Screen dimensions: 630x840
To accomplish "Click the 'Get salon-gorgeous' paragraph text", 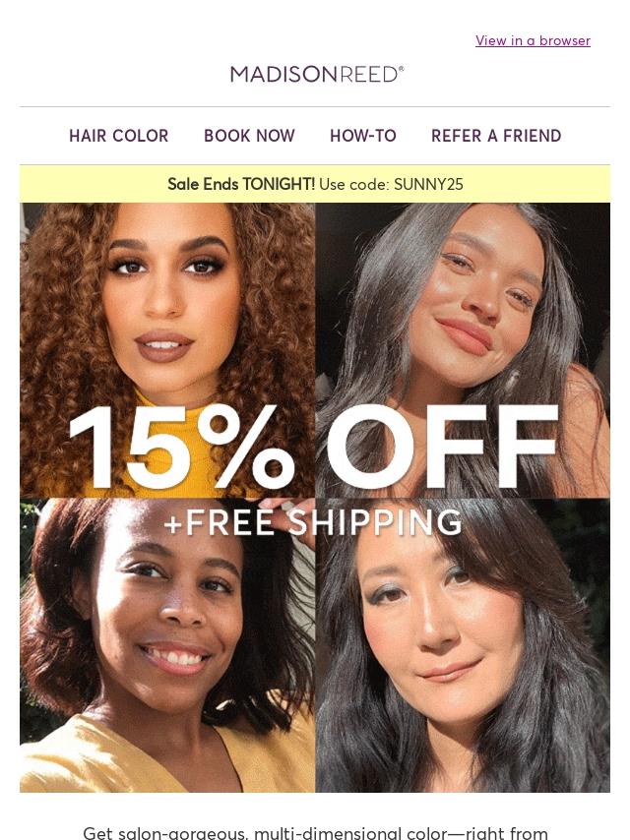I will (315, 832).
